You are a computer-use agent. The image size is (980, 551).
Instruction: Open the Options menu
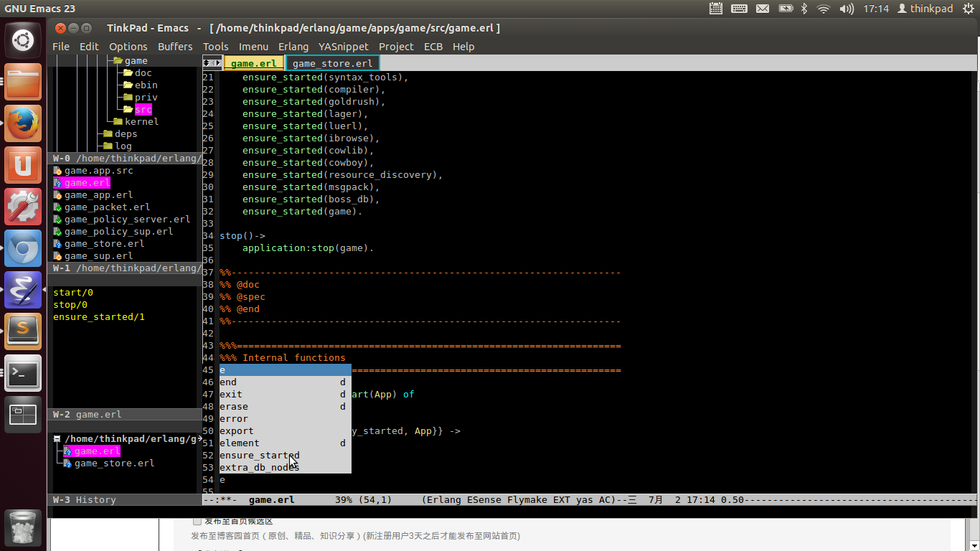point(128,47)
